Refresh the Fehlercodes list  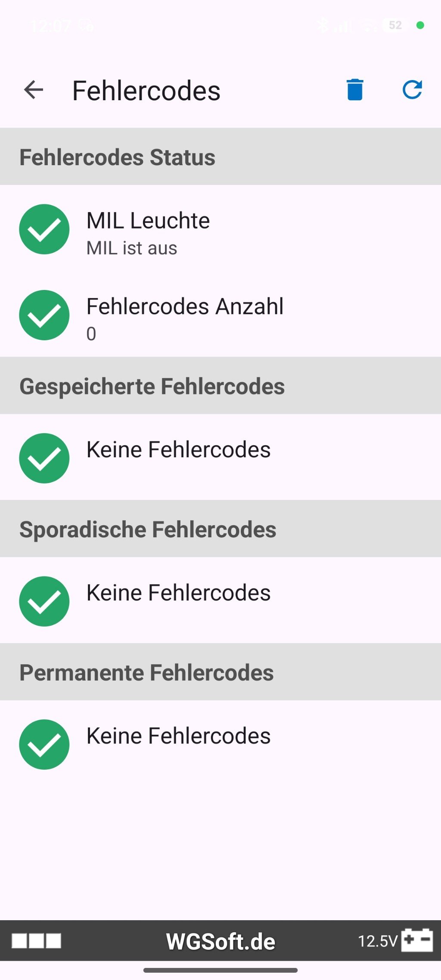click(412, 90)
